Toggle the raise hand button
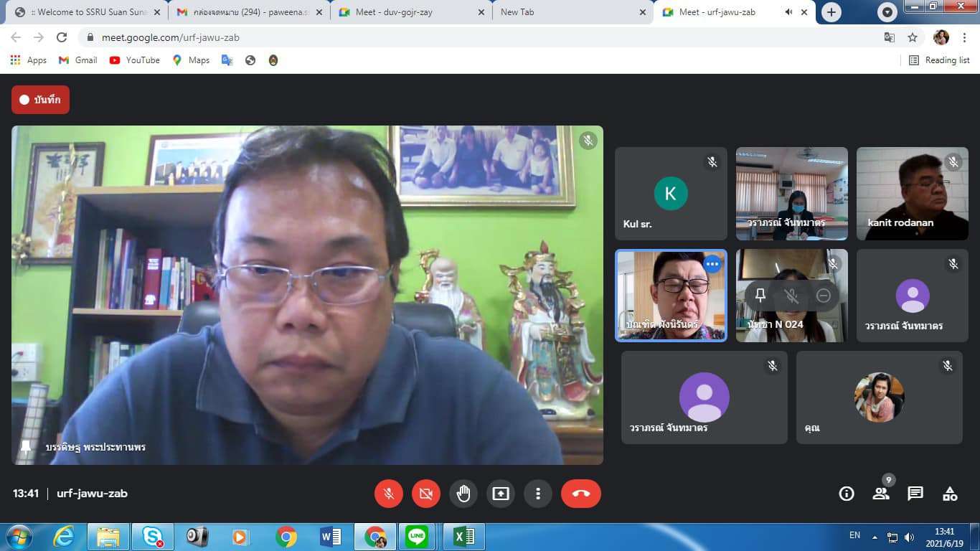 463,494
